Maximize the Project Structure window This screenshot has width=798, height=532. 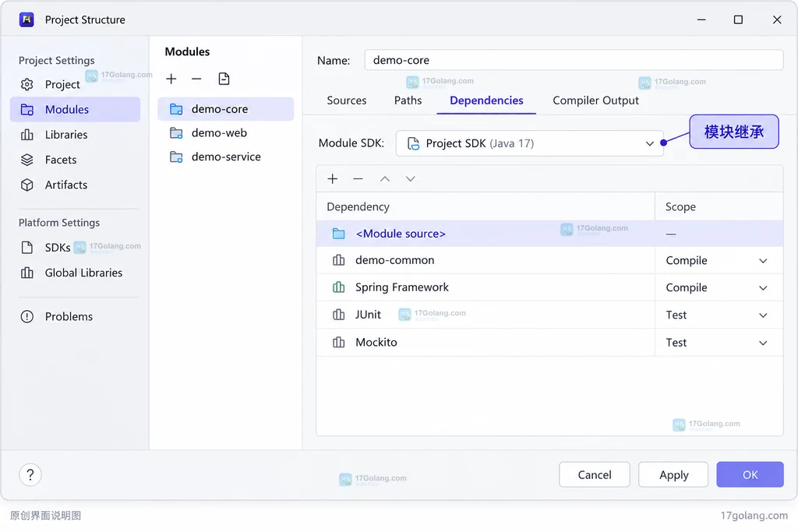[x=738, y=19]
